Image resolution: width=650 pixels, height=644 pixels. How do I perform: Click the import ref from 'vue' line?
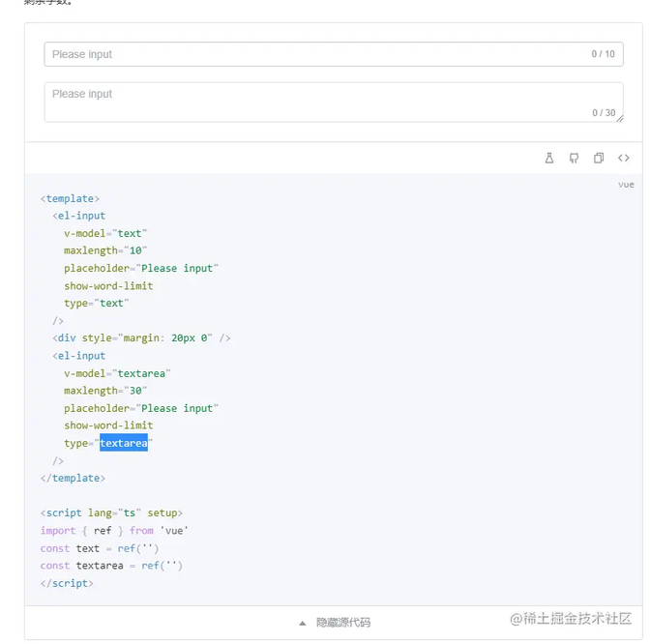pyautogui.click(x=114, y=531)
